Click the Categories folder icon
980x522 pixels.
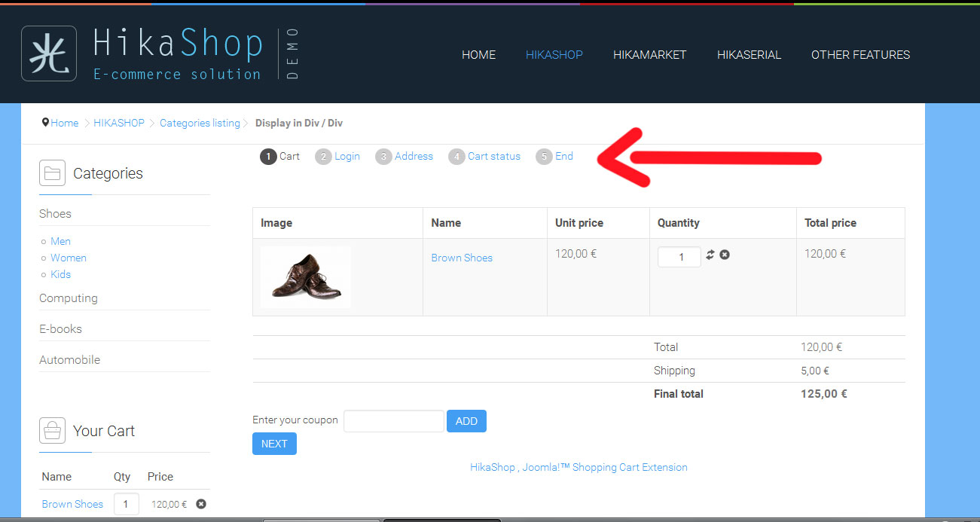click(52, 173)
